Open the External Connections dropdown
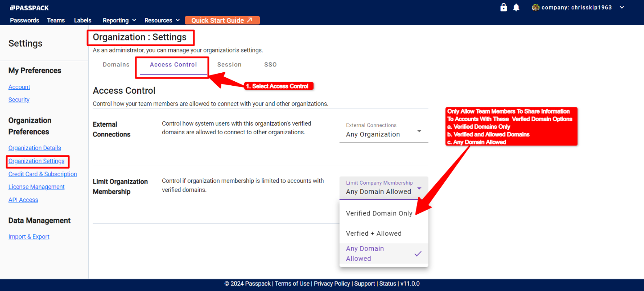This screenshot has width=644, height=291. 384,131
